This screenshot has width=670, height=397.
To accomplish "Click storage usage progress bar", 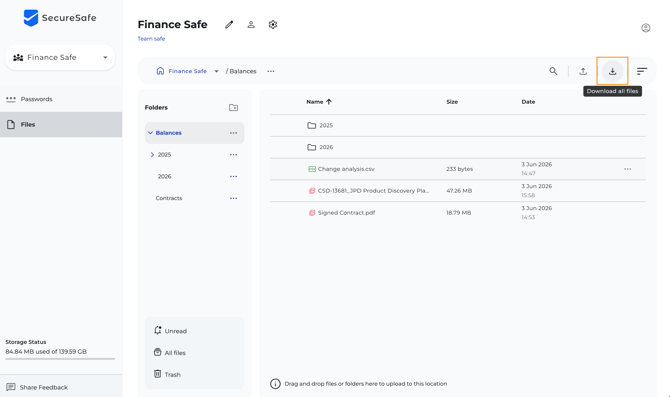I will coord(60,359).
